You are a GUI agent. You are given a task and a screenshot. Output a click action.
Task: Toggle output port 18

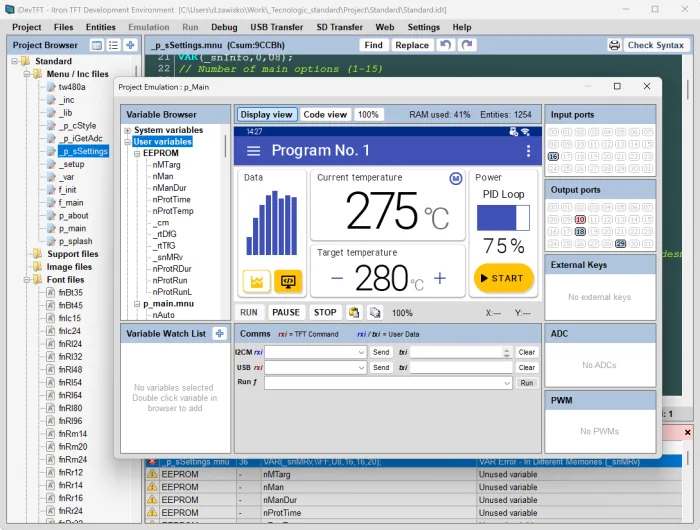pos(580,232)
